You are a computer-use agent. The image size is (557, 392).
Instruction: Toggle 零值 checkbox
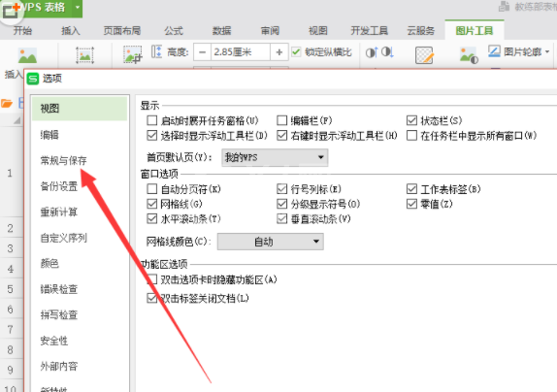point(411,204)
